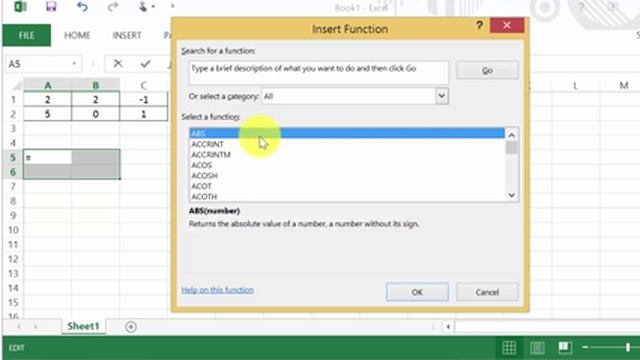Select ACOTH in the function list

click(x=347, y=196)
